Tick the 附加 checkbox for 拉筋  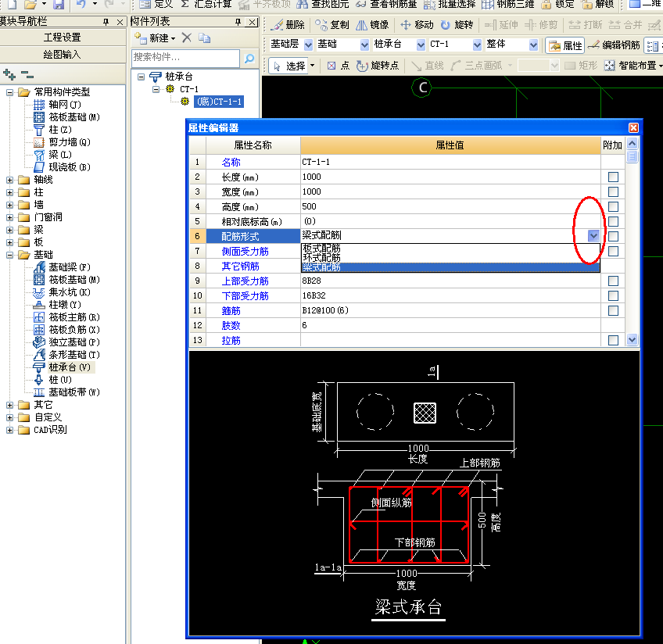coord(613,340)
